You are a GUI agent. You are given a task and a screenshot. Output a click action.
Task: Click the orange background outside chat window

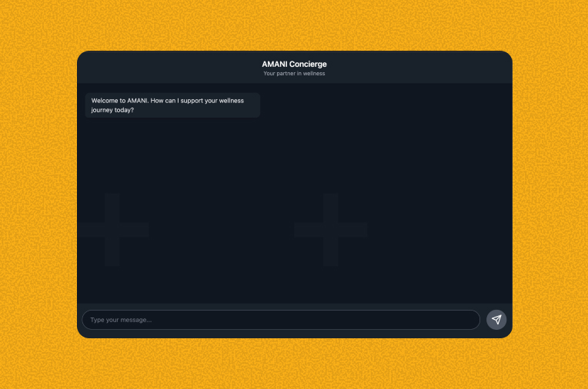(38, 192)
